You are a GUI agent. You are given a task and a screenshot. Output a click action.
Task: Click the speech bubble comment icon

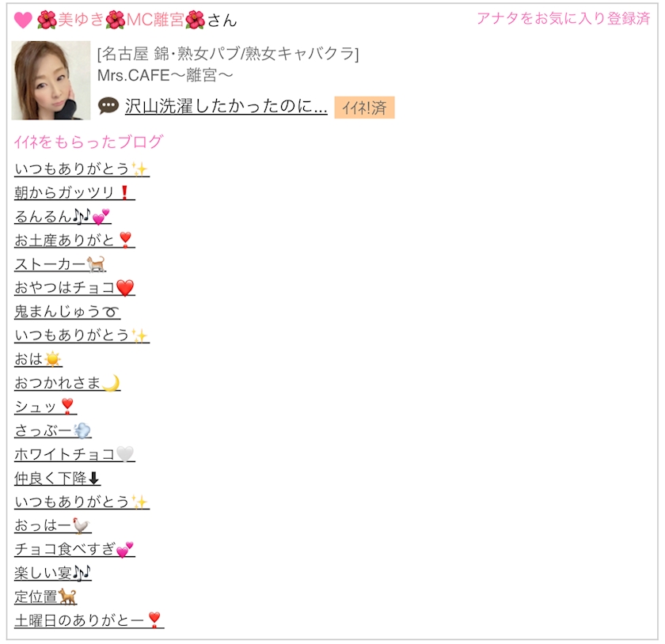coord(108,106)
